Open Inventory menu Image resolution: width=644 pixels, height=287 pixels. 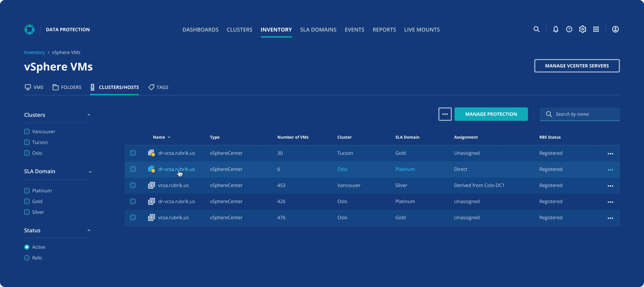pos(276,30)
